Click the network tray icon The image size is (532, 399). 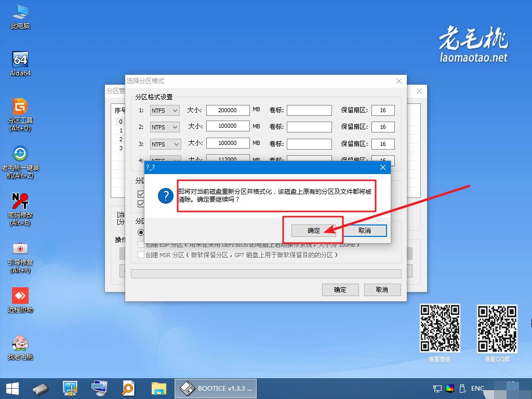tap(437, 389)
